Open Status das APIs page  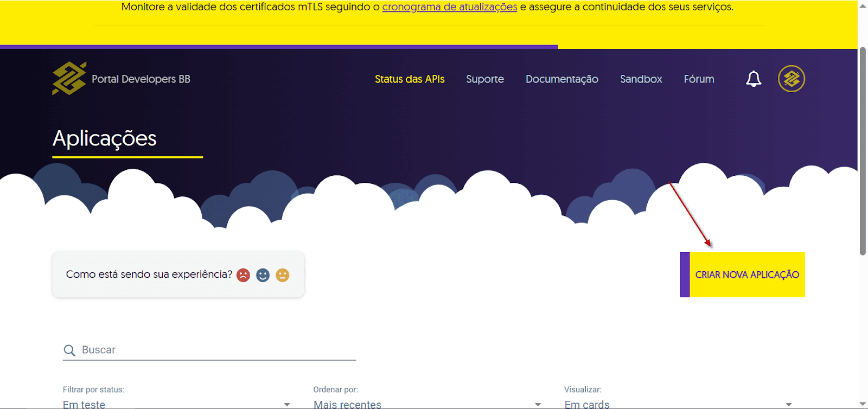410,79
